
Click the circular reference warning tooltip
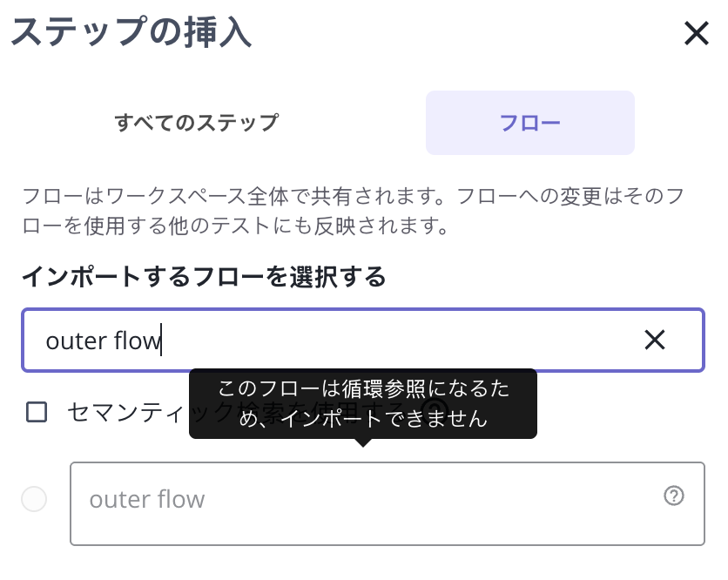363,403
